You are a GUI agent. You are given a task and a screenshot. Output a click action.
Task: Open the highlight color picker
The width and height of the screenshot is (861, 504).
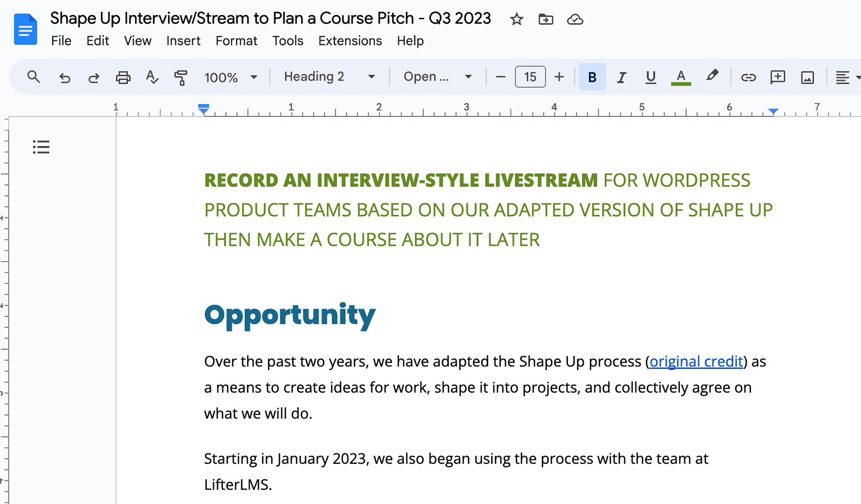712,76
